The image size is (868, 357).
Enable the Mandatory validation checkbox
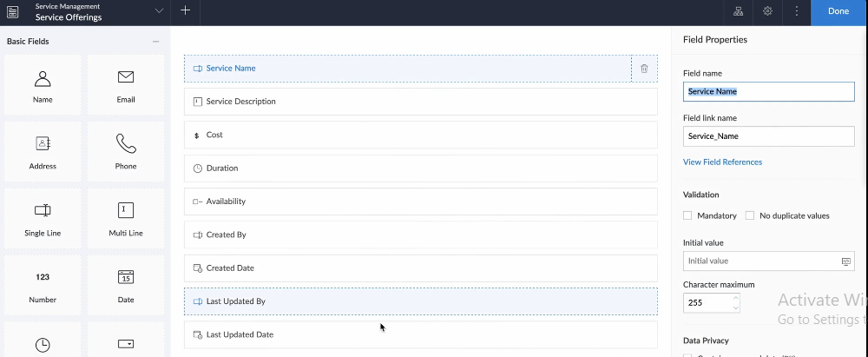pos(687,215)
